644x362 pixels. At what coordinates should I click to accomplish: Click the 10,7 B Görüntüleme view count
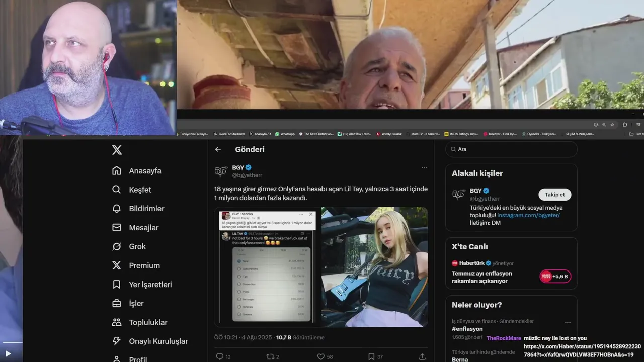coord(300,337)
